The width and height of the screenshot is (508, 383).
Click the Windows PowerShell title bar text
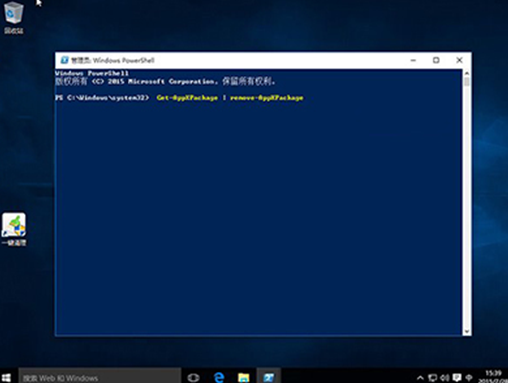tap(113, 60)
